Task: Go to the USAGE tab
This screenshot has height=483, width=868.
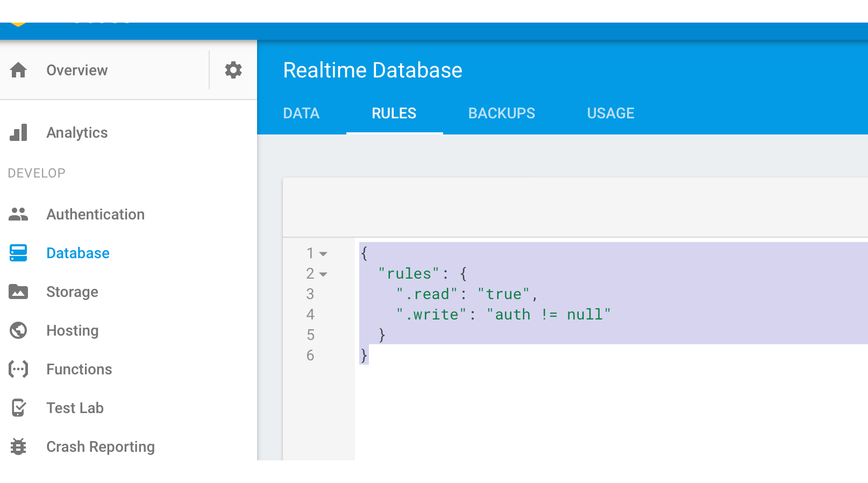Action: (x=611, y=113)
